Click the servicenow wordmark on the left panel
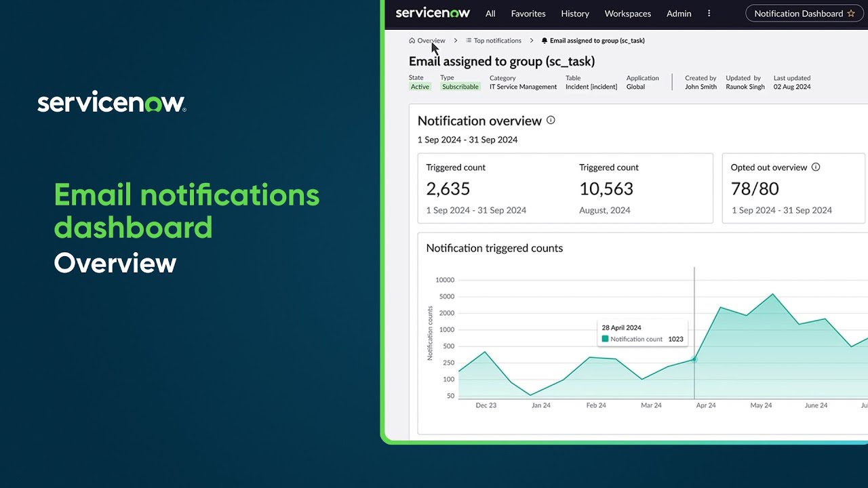 pos(111,102)
